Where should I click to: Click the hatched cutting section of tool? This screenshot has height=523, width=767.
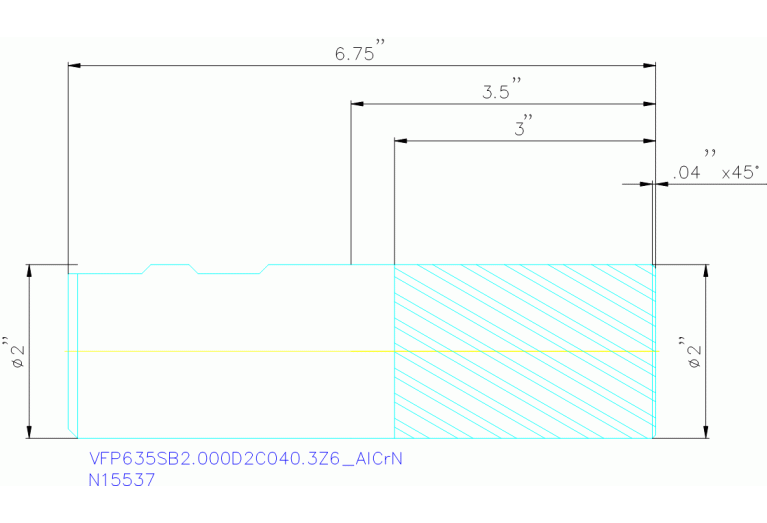[x=523, y=351]
